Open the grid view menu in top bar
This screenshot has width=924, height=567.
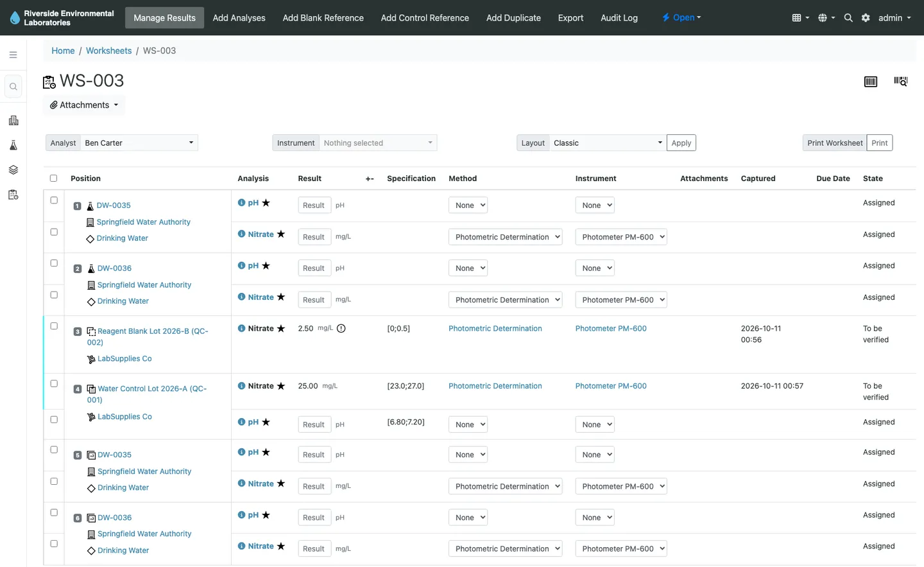[x=801, y=18]
